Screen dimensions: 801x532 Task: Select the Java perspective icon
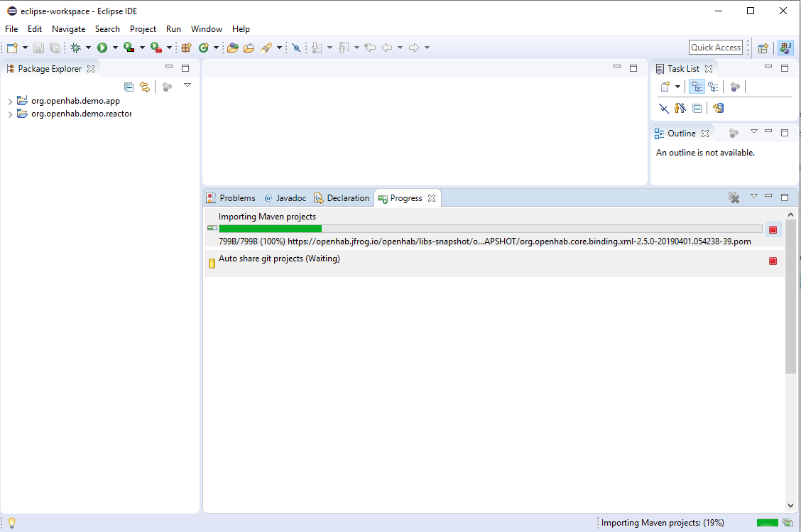786,47
